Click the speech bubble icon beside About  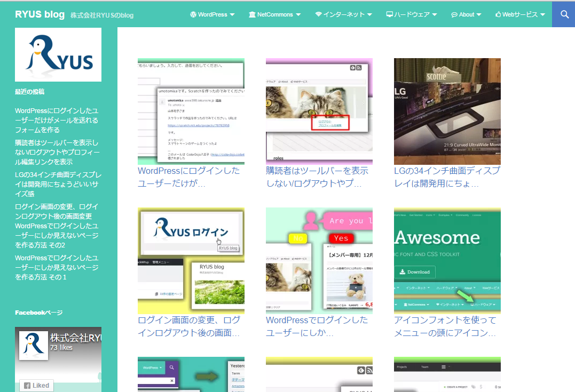[x=454, y=14]
